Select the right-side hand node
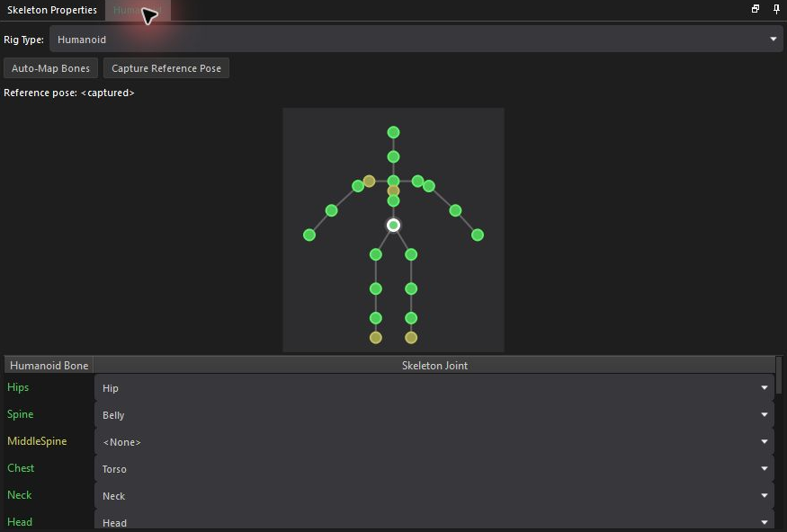This screenshot has height=532, width=787. 478,235
